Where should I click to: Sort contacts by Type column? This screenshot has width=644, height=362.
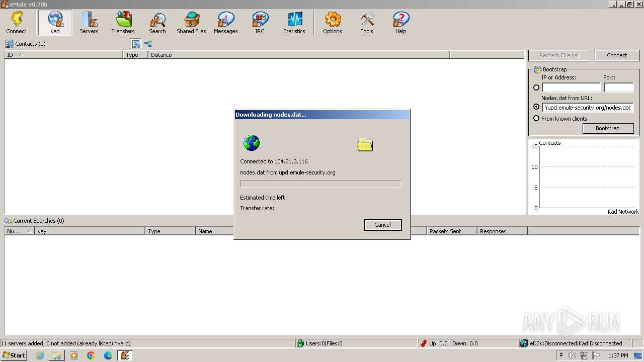pos(136,55)
